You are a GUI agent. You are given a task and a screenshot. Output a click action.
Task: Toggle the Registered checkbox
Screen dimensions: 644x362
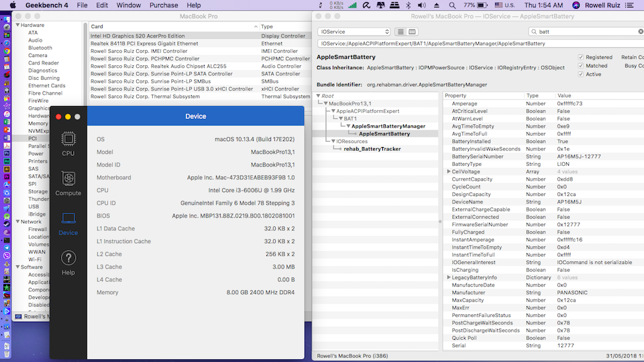pyautogui.click(x=581, y=57)
